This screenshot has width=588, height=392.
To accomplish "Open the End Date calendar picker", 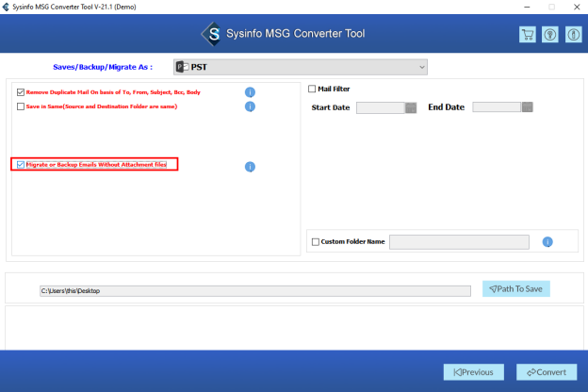I will [x=528, y=106].
